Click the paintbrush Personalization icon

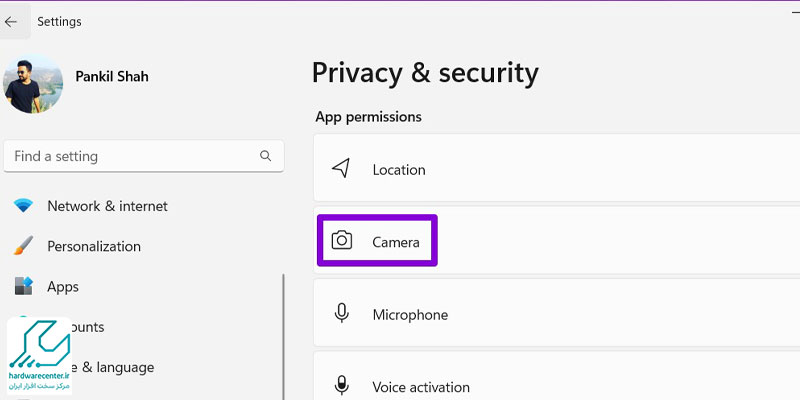click(23, 246)
